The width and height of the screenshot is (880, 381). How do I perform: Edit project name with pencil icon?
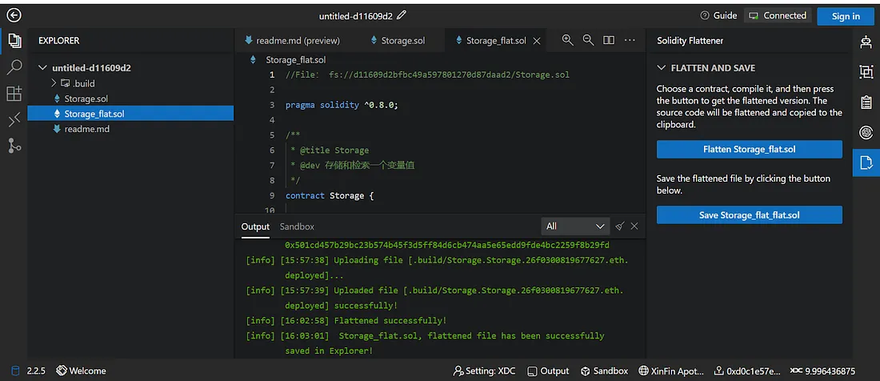click(401, 15)
